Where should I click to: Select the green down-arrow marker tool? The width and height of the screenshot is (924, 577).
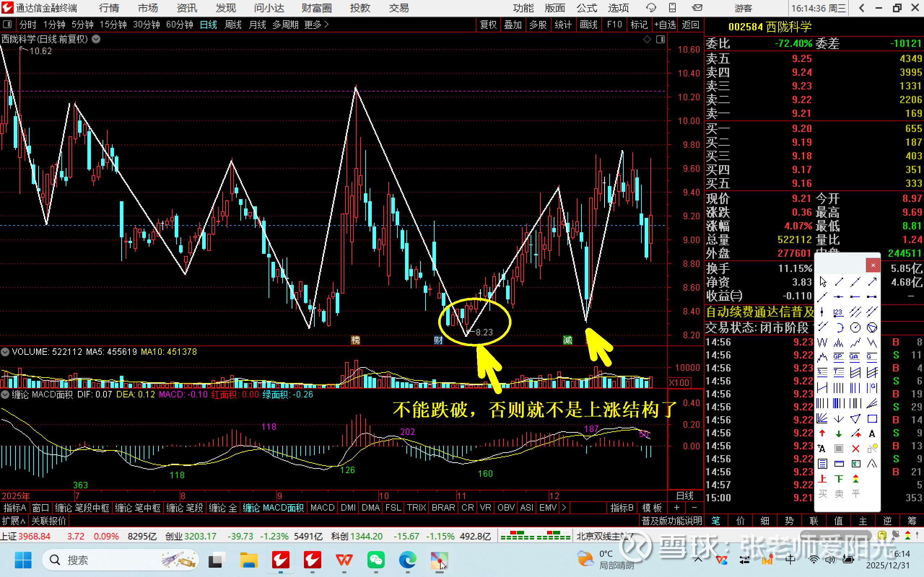pos(839,433)
